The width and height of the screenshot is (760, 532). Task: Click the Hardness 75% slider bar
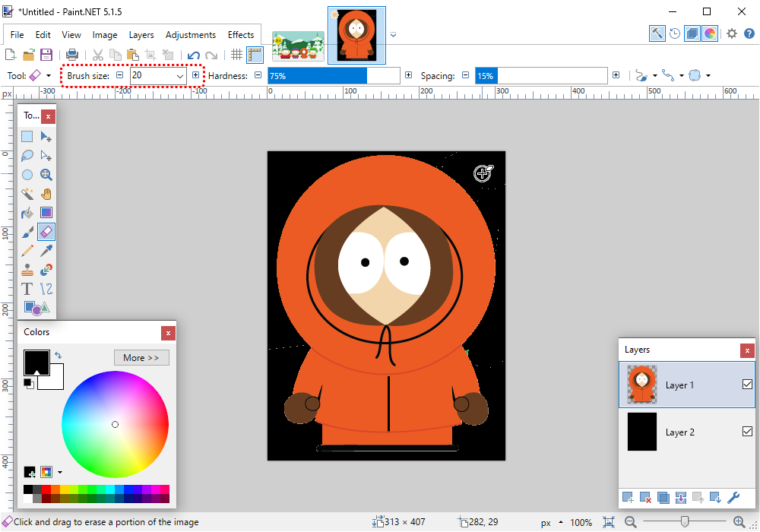[x=334, y=75]
